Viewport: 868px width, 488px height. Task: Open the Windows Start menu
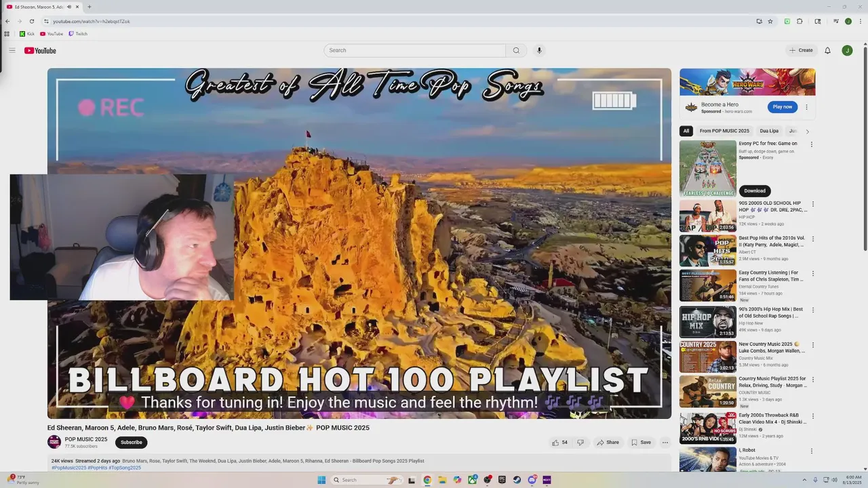321,480
